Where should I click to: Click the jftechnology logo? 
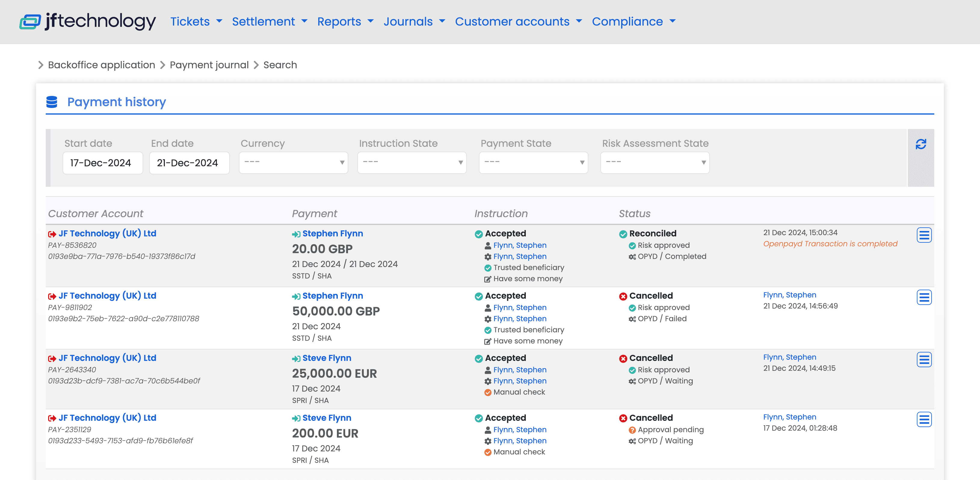point(88,21)
